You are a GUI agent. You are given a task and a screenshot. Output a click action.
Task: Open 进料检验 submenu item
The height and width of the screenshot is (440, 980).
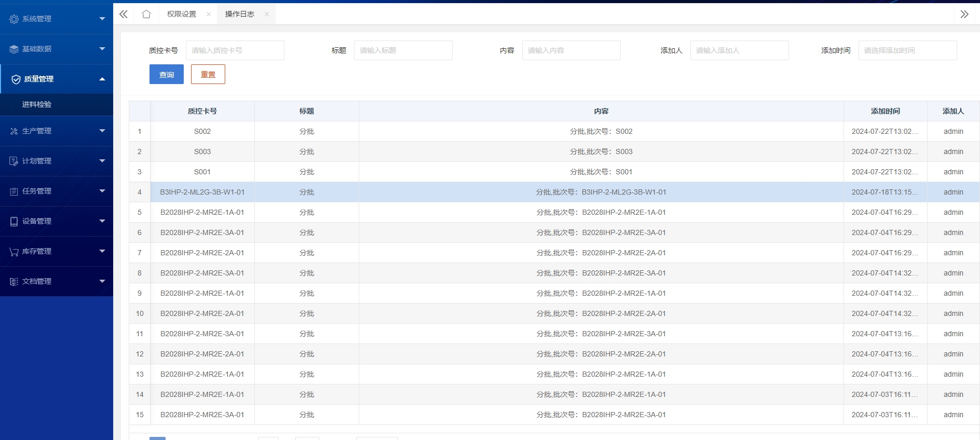pyautogui.click(x=37, y=104)
